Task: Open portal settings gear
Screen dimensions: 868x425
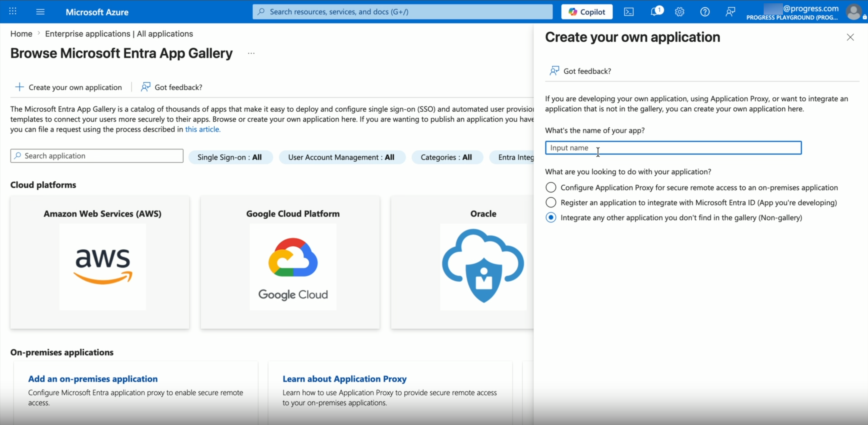Action: (679, 12)
